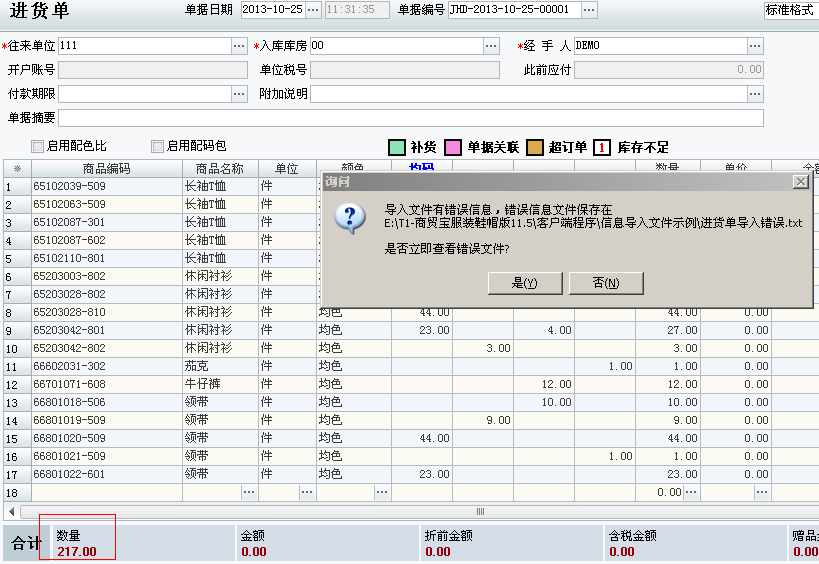The height and width of the screenshot is (564, 819).
Task: Click the asterisk select-all header cell
Action: (17, 169)
